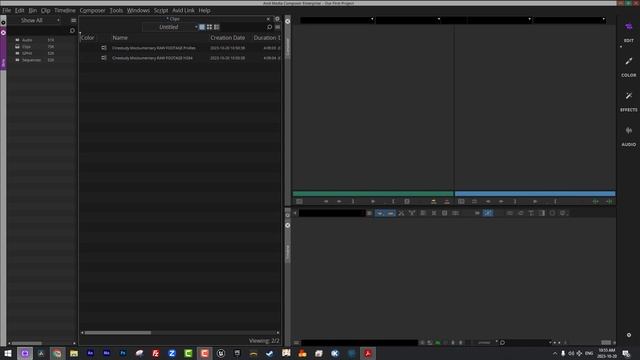
Task: Toggle the highlighted blue button in timeline toolbar
Action: [488, 213]
